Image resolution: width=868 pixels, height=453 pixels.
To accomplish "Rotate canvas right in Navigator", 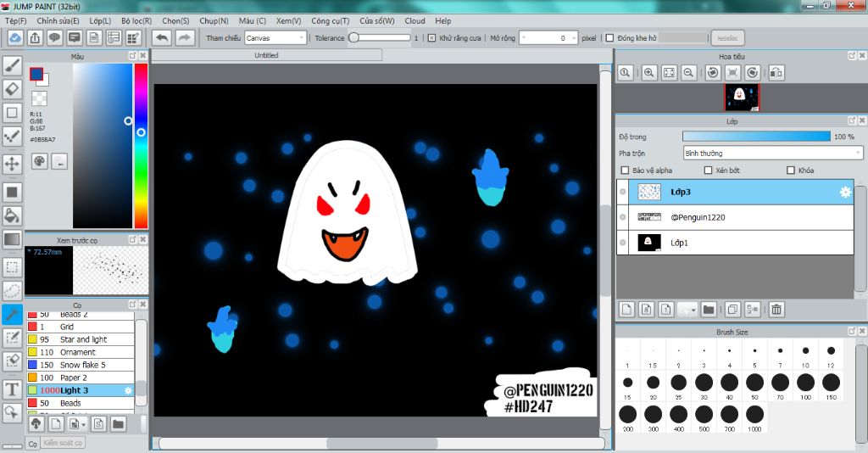I will 753,73.
